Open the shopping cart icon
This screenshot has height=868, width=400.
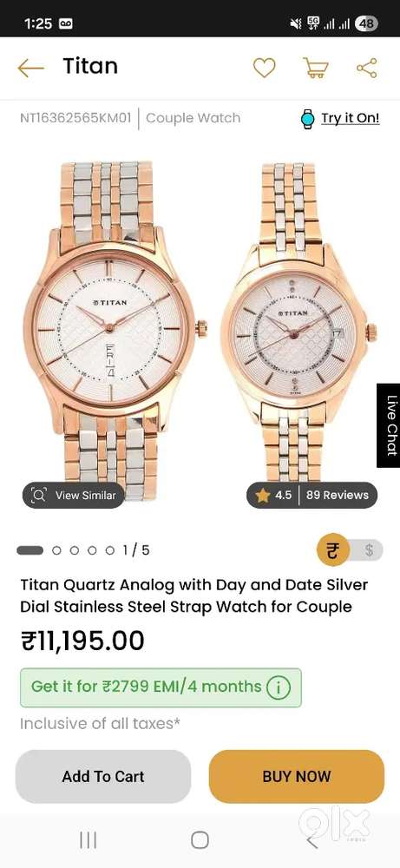(x=315, y=68)
